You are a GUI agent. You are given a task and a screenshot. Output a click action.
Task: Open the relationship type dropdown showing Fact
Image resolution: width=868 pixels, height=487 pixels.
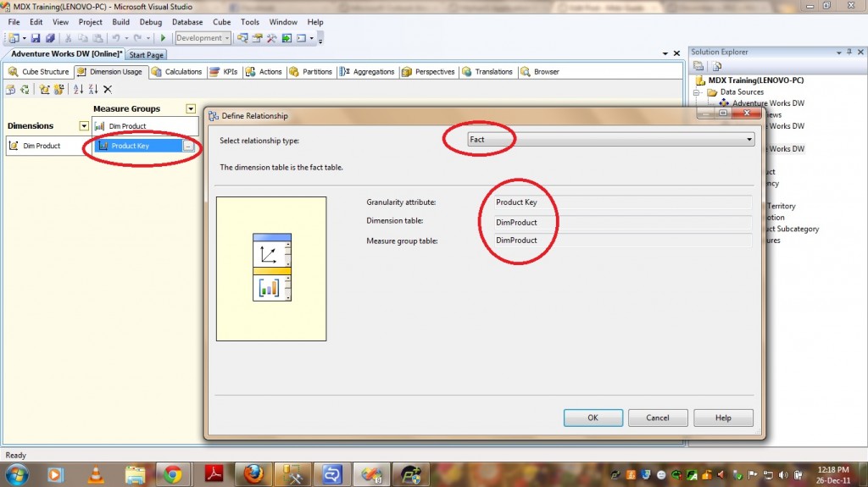(x=610, y=139)
